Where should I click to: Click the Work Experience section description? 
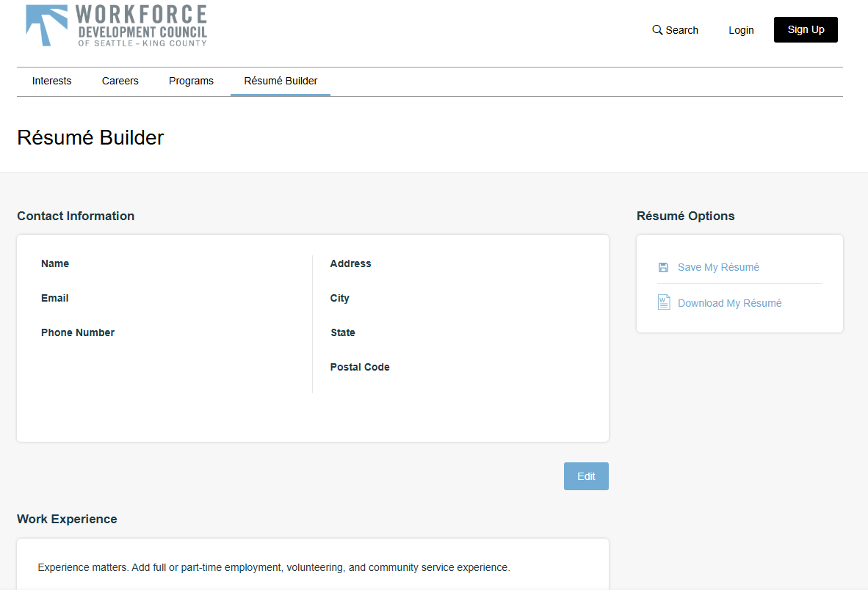point(274,567)
